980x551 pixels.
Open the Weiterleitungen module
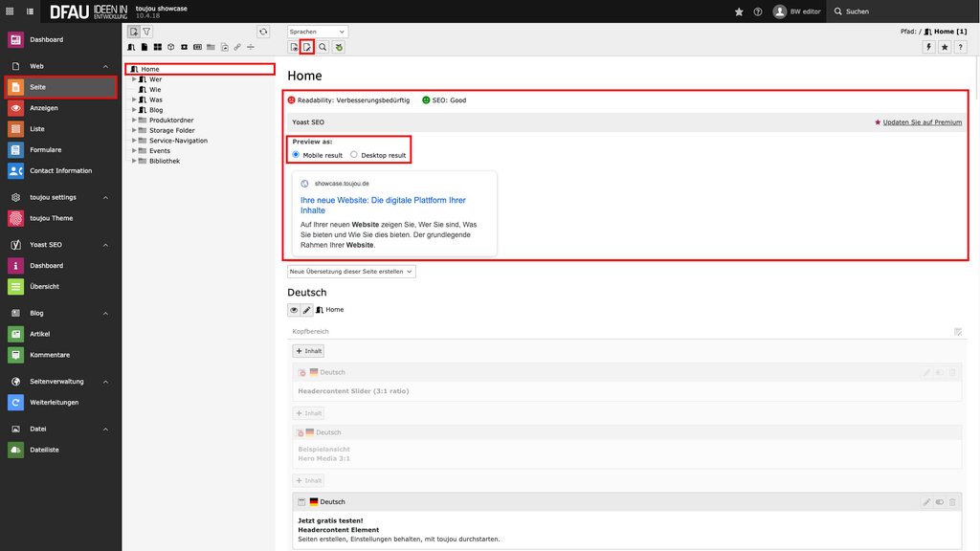(x=54, y=403)
